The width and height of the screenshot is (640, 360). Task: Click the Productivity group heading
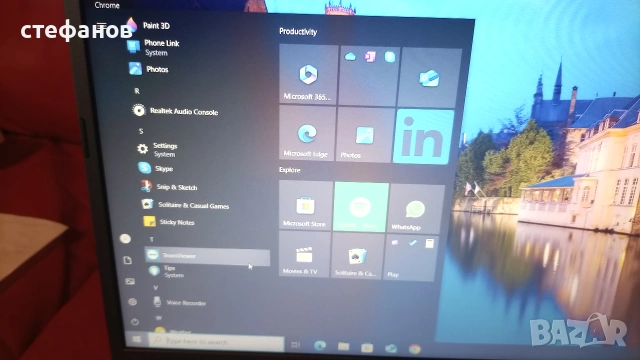(x=298, y=31)
